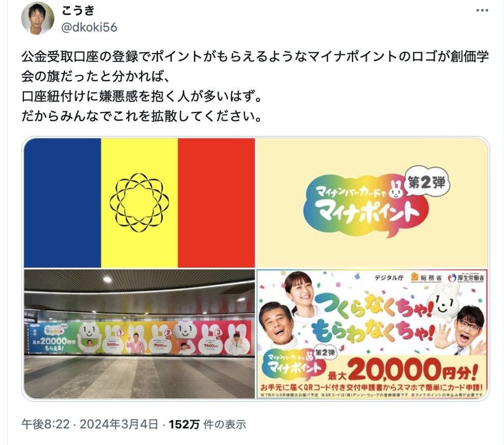504x445 pixels.
Task: Click the 総務省 ministry logo
Action: point(427,277)
